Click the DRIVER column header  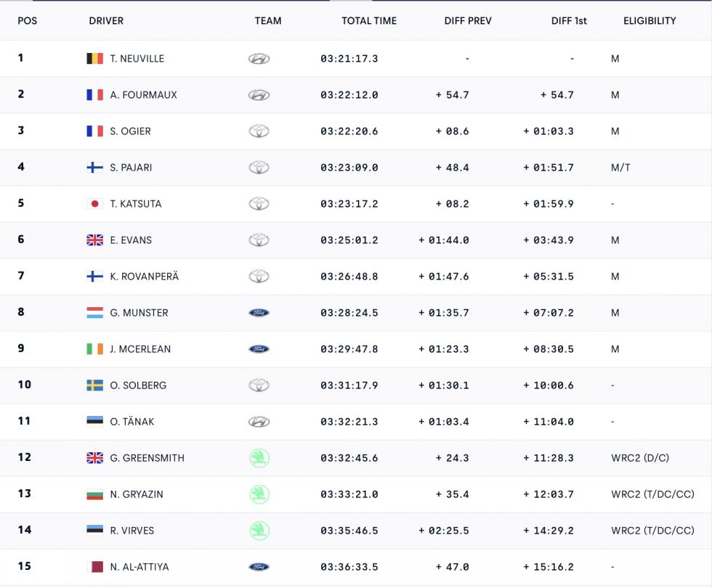106,21
